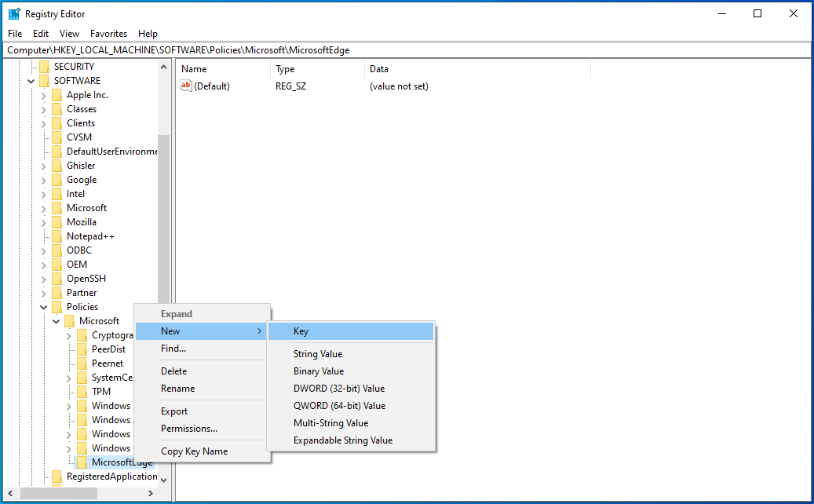Image resolution: width=814 pixels, height=504 pixels.
Task: Click the Mozilla folder icon
Action: [x=57, y=221]
